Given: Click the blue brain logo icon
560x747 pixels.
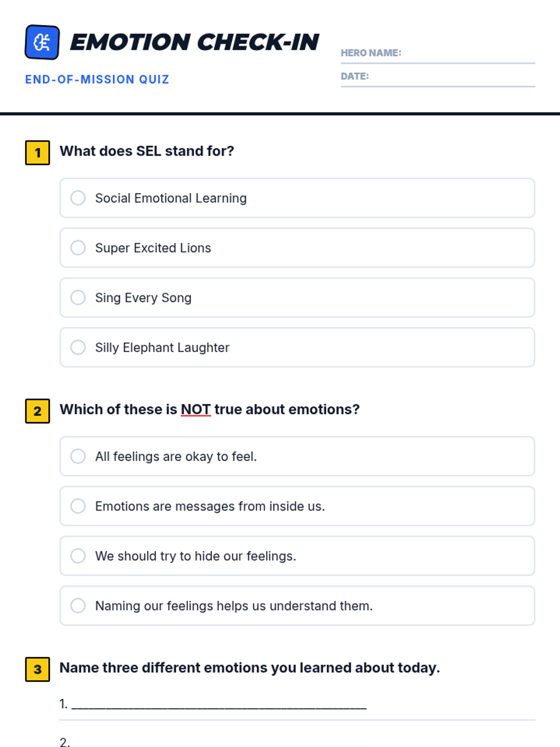Looking at the screenshot, I should point(42,42).
